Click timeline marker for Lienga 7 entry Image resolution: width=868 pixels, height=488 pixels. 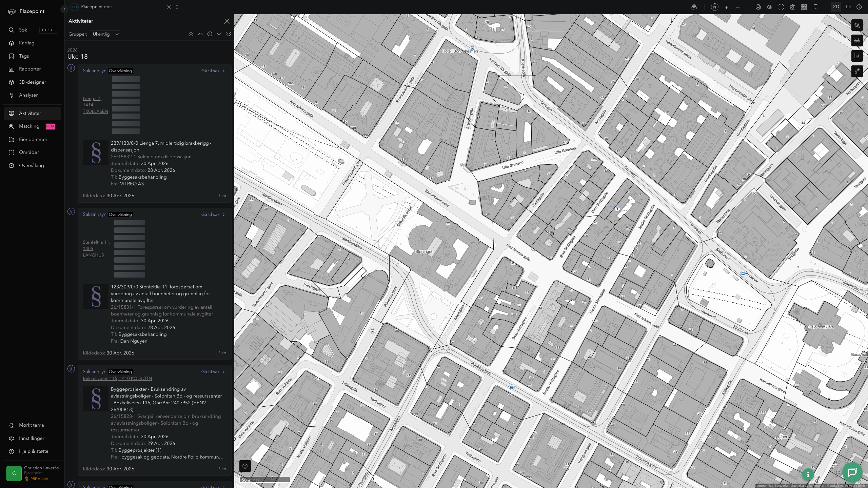pyautogui.click(x=71, y=68)
